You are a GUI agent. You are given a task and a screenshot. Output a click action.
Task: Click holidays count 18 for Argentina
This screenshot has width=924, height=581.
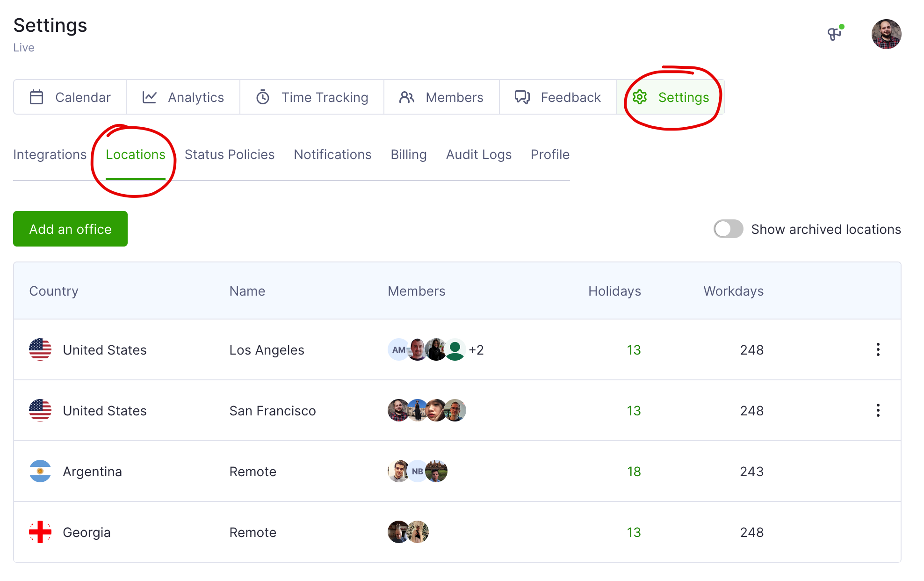point(634,472)
